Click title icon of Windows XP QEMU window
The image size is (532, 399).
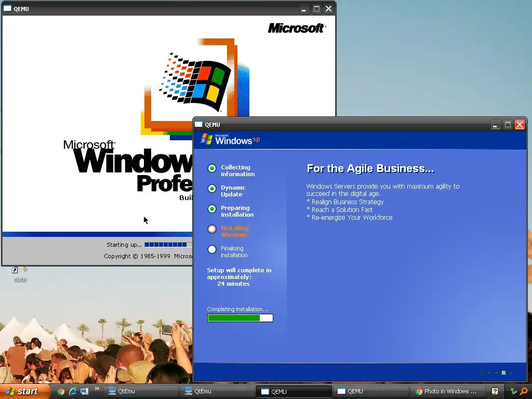coord(198,125)
